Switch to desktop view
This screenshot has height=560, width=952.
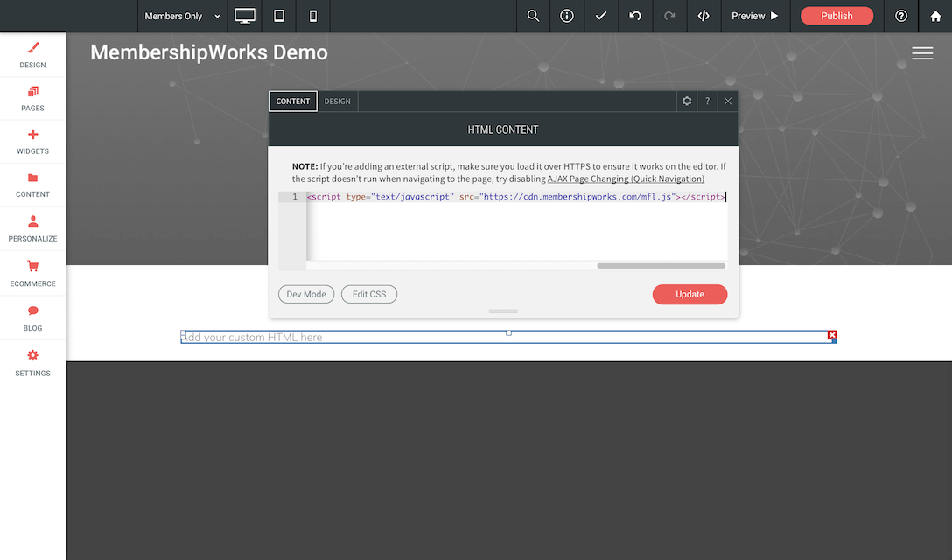pyautogui.click(x=245, y=16)
